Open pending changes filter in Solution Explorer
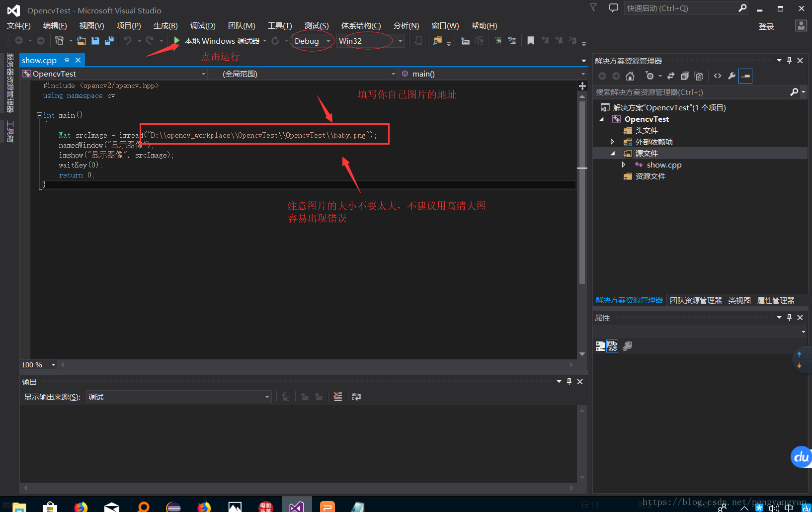 (650, 76)
